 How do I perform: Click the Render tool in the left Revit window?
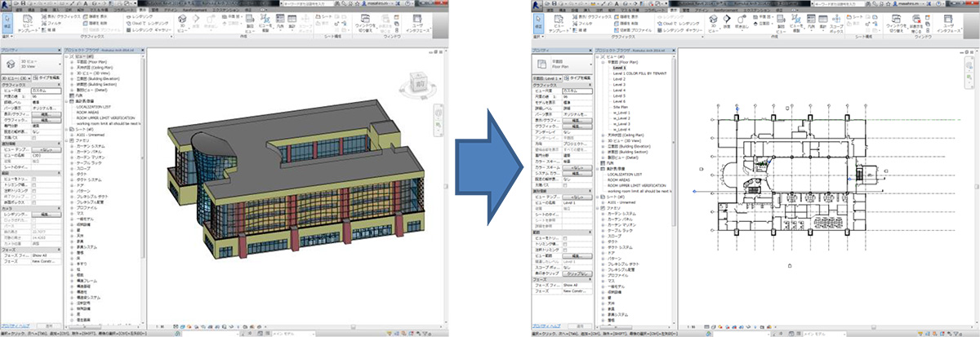[x=140, y=16]
